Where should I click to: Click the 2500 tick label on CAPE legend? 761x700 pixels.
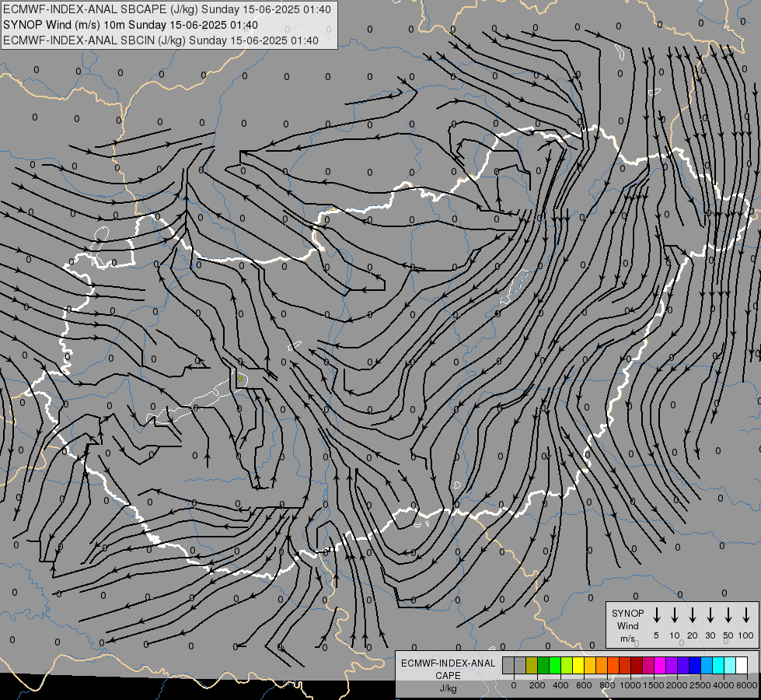coord(700,685)
